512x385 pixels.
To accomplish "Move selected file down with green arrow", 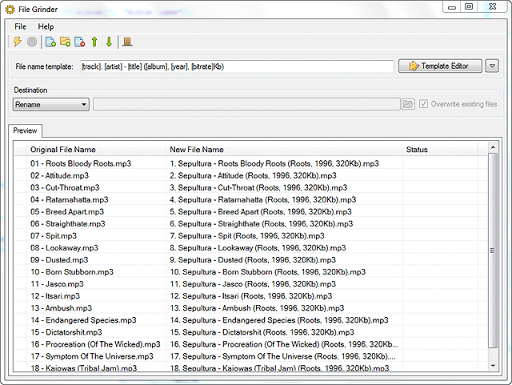I will click(x=109, y=42).
